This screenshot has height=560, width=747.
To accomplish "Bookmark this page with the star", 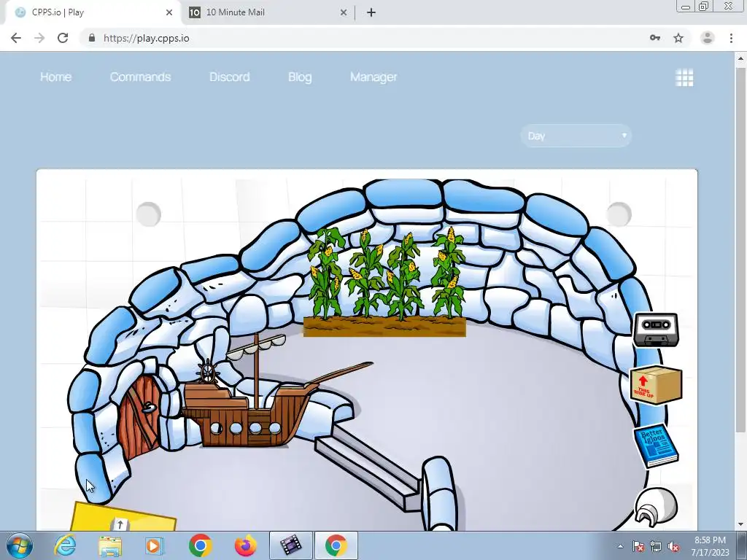I will coord(678,38).
